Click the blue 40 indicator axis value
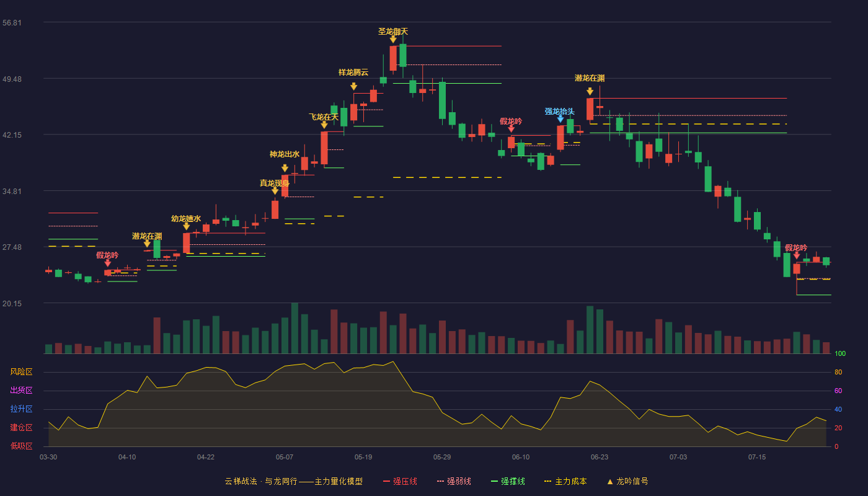 click(838, 410)
